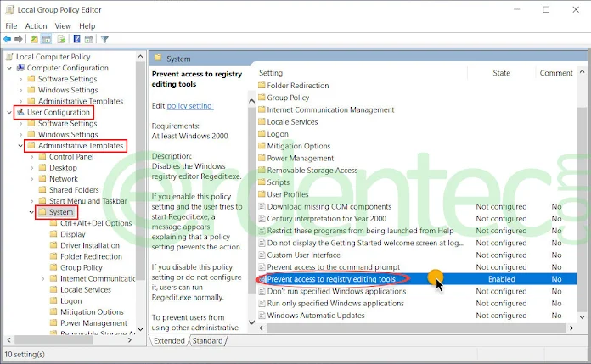Sort by the Comment column header
The height and width of the screenshot is (364, 591).
pyautogui.click(x=556, y=73)
